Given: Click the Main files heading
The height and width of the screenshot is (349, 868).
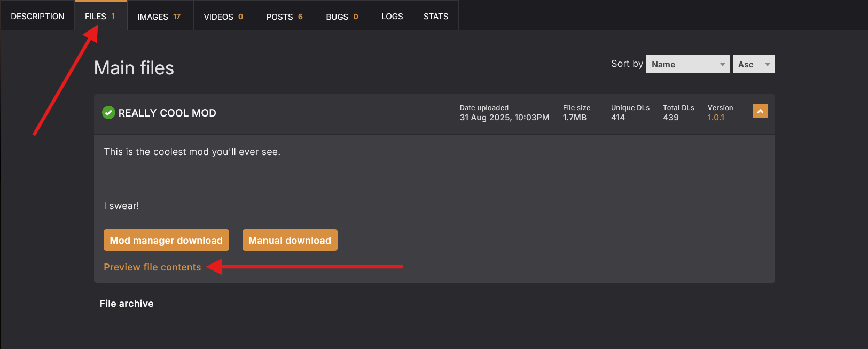Looking at the screenshot, I should (134, 68).
